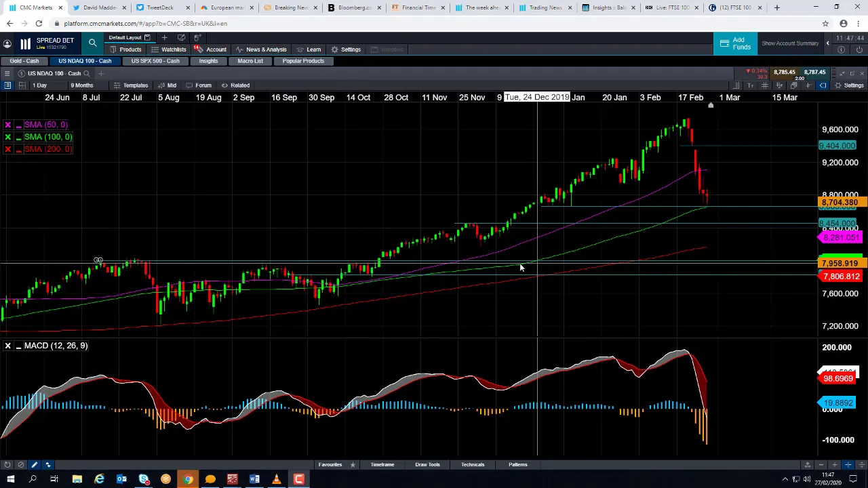Collapse the account summary arrow
The image size is (868, 488).
(x=827, y=43)
